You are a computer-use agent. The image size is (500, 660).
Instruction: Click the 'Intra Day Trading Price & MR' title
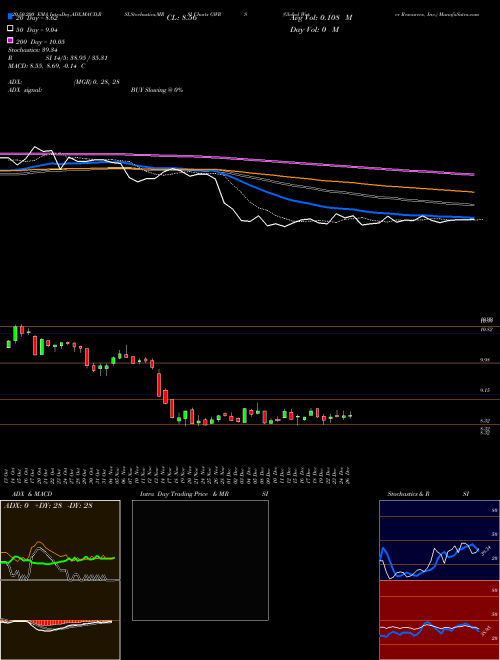click(x=184, y=494)
